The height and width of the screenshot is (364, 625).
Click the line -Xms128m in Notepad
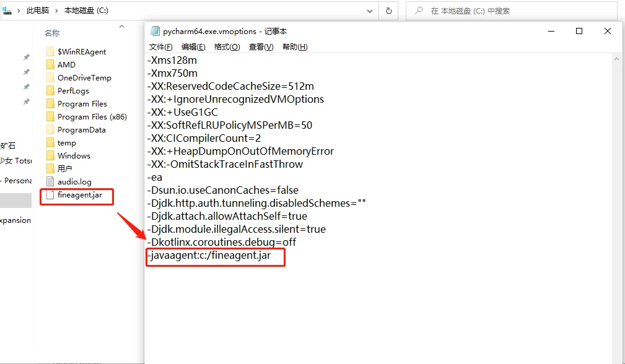(x=172, y=60)
